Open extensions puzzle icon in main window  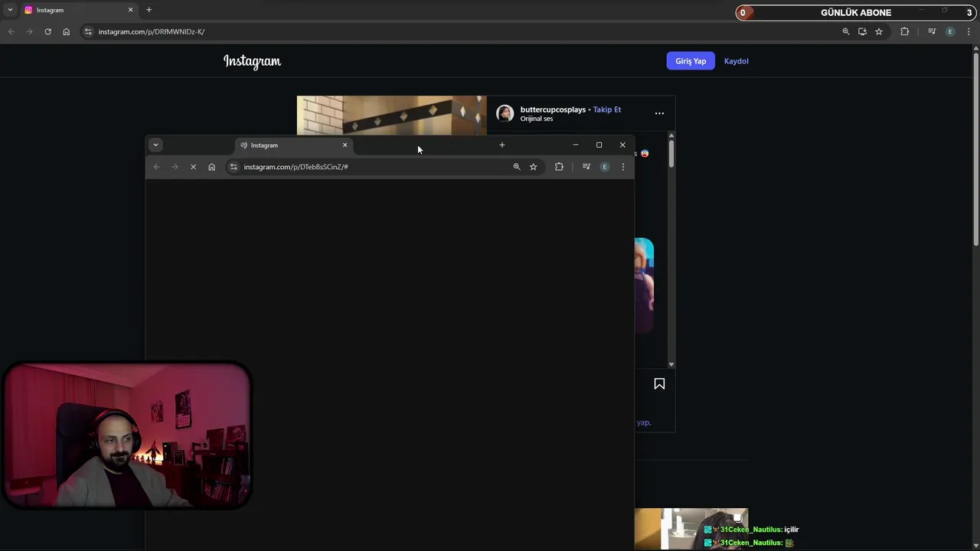904,31
